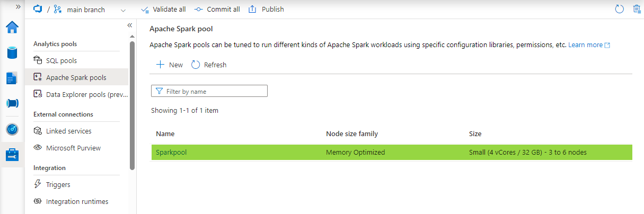Click the Filter by name field

(209, 91)
